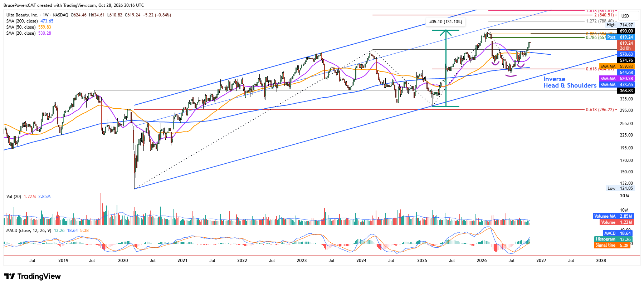This screenshot has width=644, height=287.
Task: Click the TradingView logo at bottom left
Action: 32,276
